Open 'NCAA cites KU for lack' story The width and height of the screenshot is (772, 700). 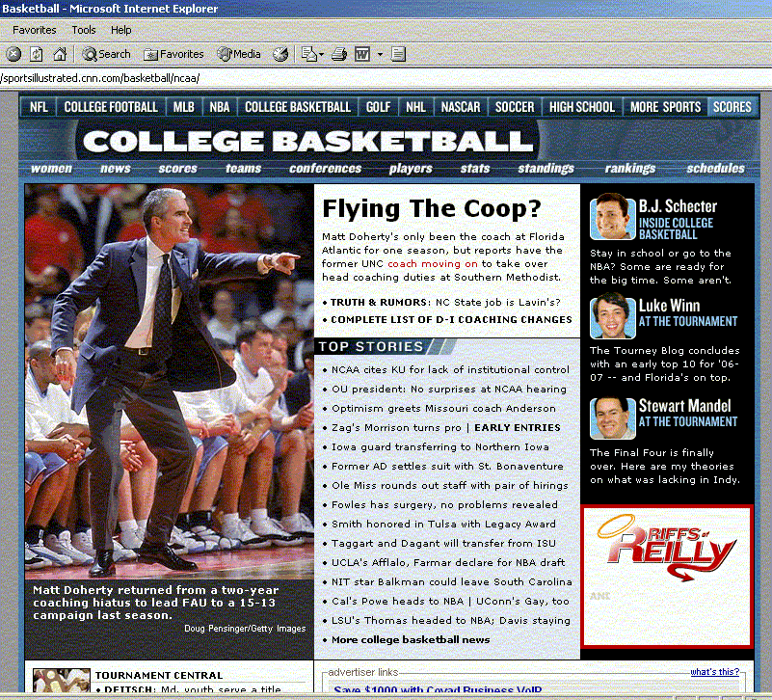(x=450, y=369)
